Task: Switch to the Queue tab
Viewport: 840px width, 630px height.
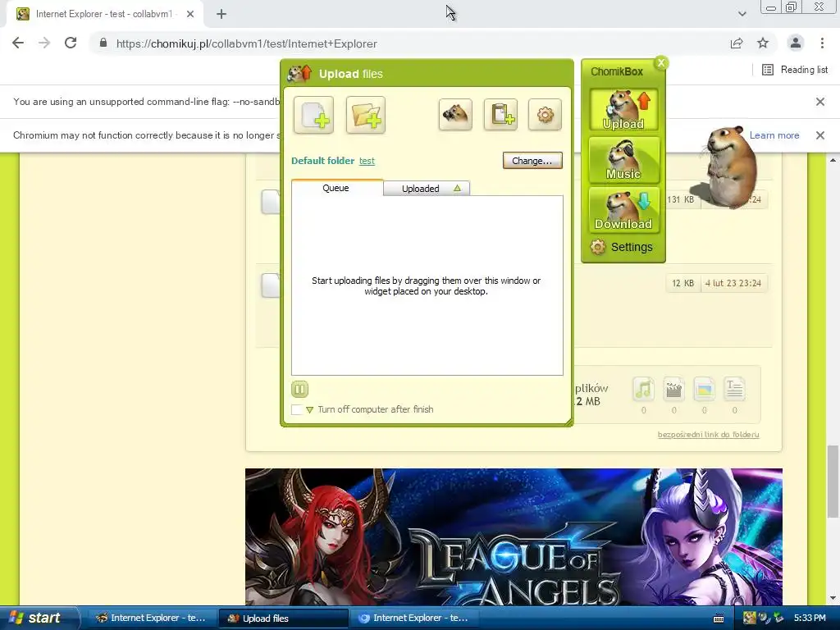Action: [x=336, y=188]
